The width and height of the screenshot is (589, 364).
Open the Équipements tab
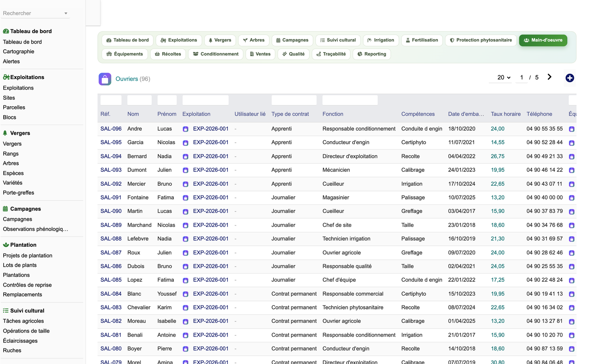tap(125, 54)
